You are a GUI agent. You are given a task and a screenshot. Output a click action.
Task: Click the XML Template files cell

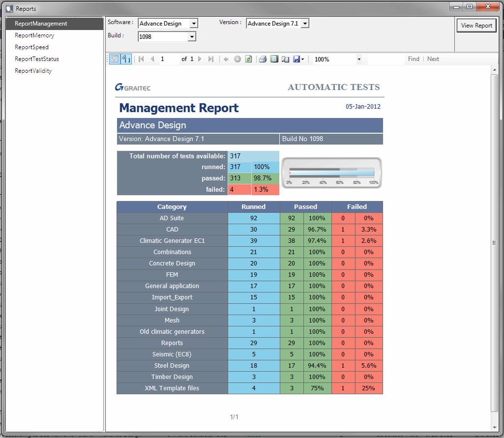[172, 388]
